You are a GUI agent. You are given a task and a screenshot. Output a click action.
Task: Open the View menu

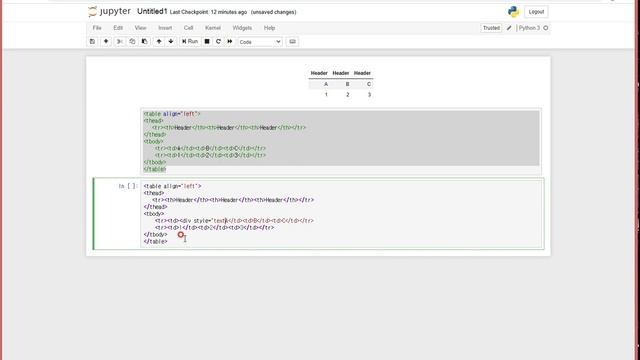(140, 28)
